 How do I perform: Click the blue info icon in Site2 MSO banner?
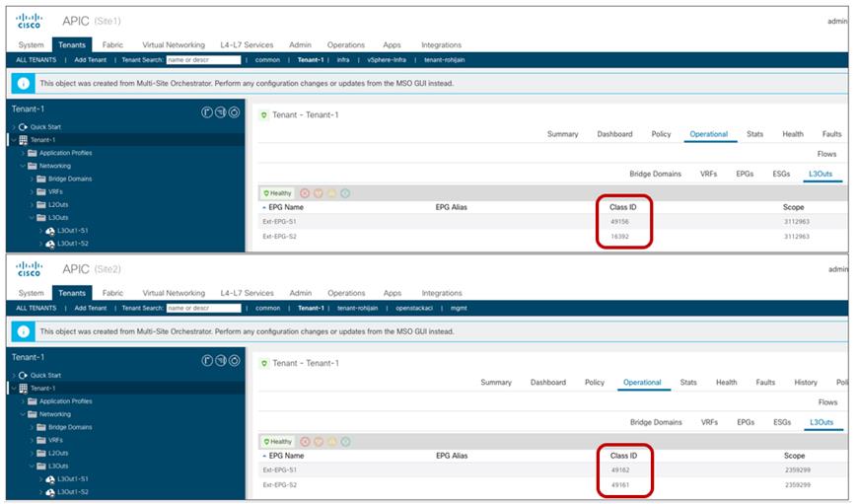click(23, 331)
